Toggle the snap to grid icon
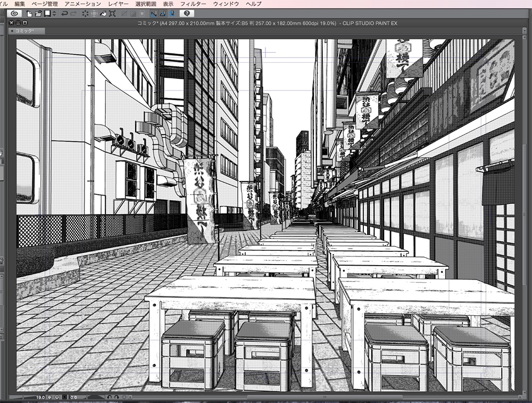This screenshot has width=532, height=403. click(x=172, y=14)
